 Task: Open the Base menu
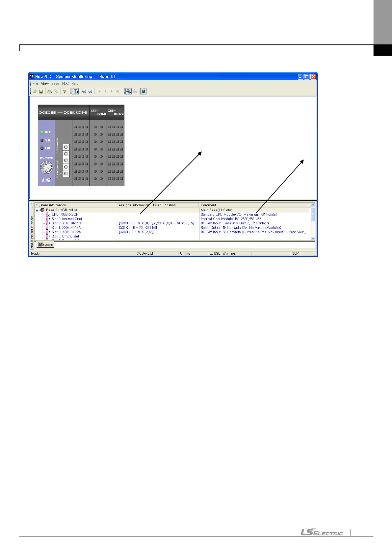[55, 84]
